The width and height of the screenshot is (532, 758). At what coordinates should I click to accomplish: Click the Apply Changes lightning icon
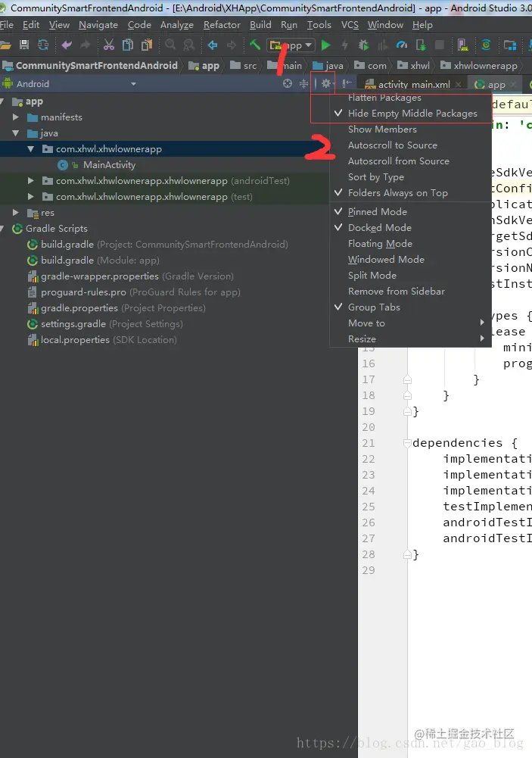coord(344,45)
